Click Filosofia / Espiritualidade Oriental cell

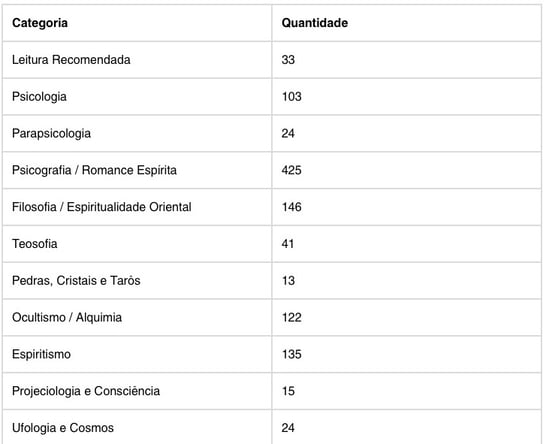(x=137, y=207)
